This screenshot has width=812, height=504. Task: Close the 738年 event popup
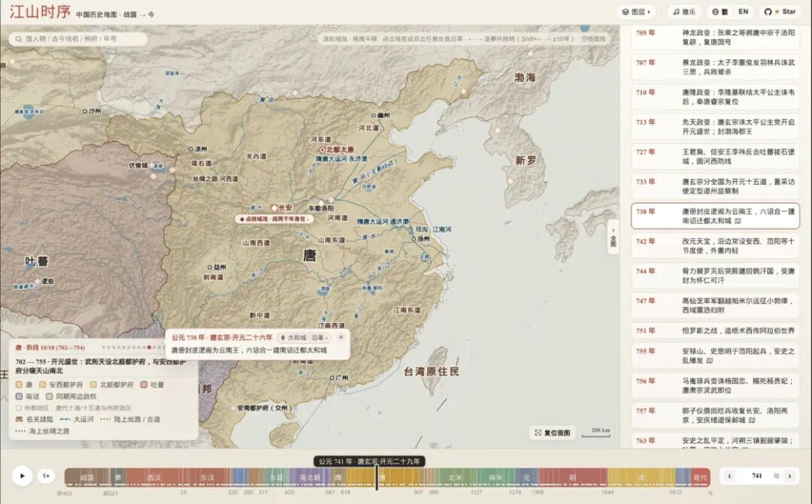pyautogui.click(x=341, y=337)
